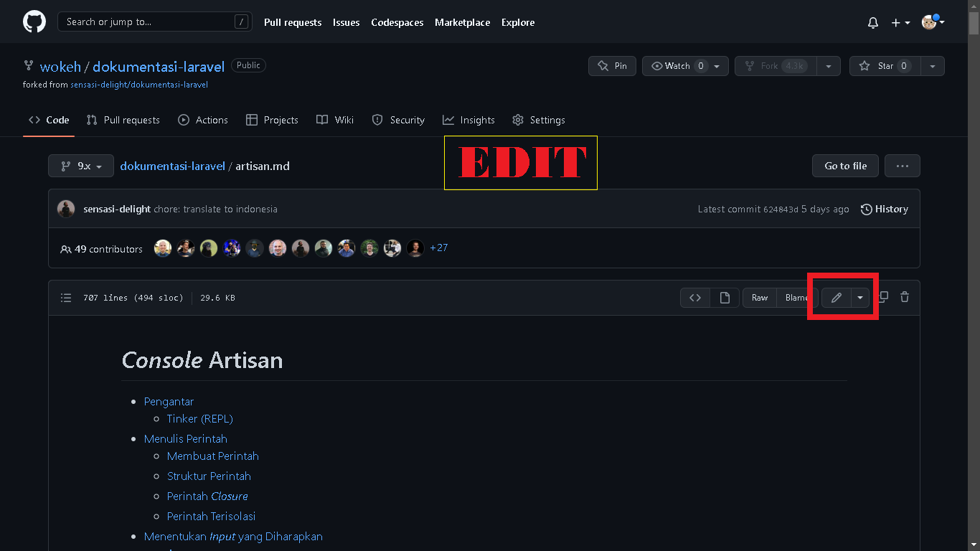
Task: Display the source code view icon
Action: [695, 298]
